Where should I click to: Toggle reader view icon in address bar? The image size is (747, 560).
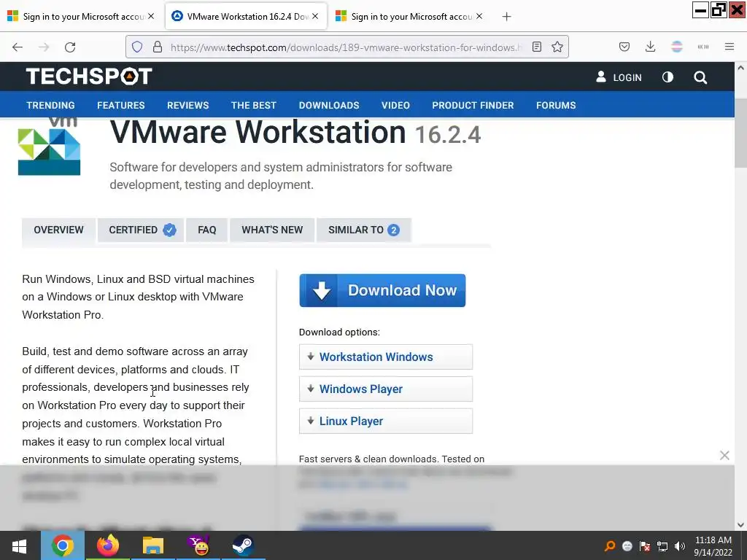[536, 47]
